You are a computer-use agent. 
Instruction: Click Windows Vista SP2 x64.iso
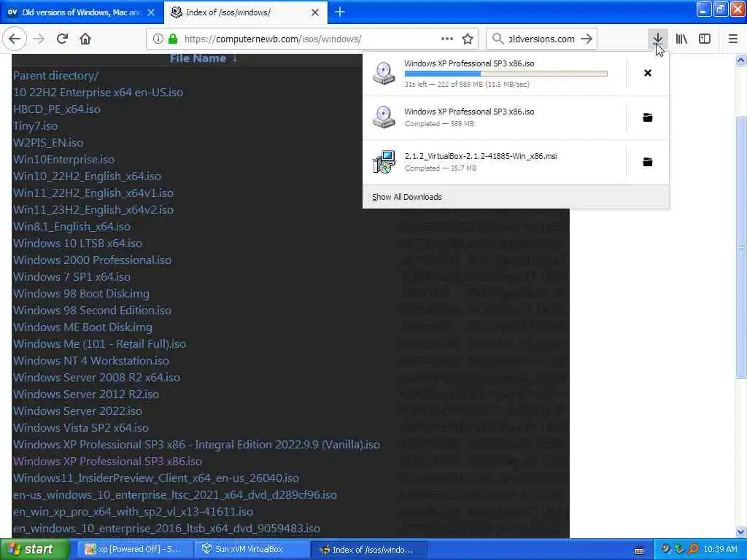coord(81,427)
